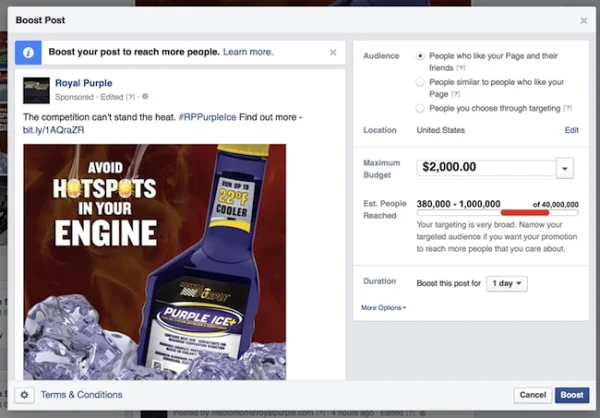Open the 1 day duration dropdown

507,284
